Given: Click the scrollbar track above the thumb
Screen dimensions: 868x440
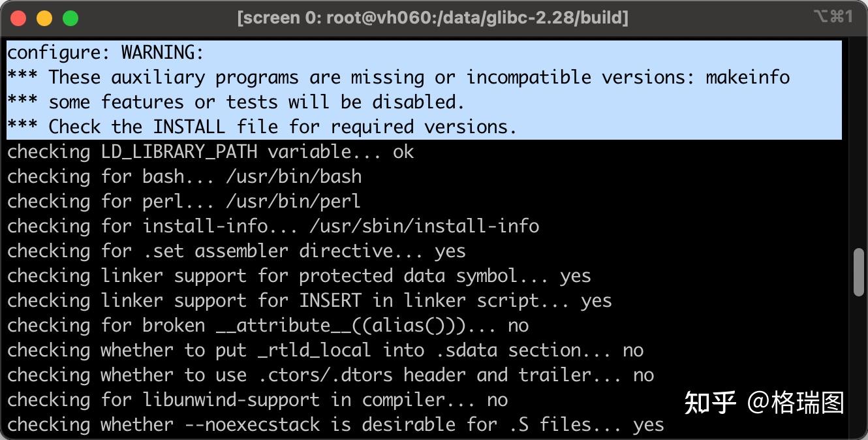Looking at the screenshot, I should pyautogui.click(x=859, y=144).
